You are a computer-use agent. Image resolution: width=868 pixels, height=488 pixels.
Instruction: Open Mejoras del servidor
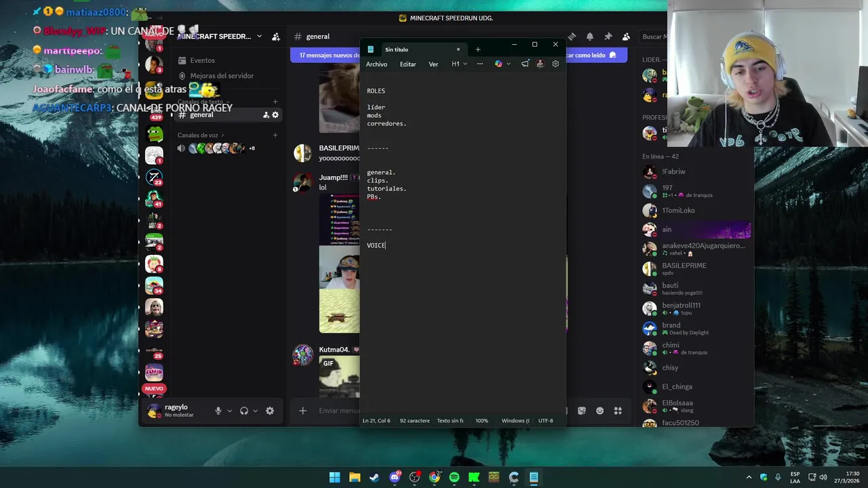(222, 76)
